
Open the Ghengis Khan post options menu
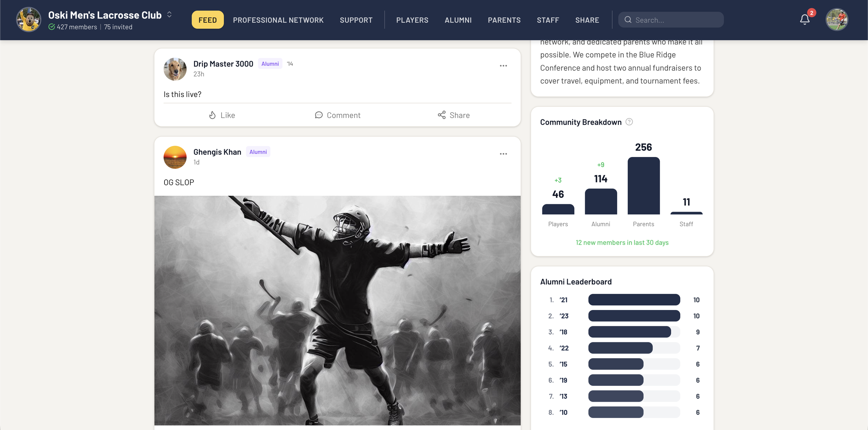(503, 154)
